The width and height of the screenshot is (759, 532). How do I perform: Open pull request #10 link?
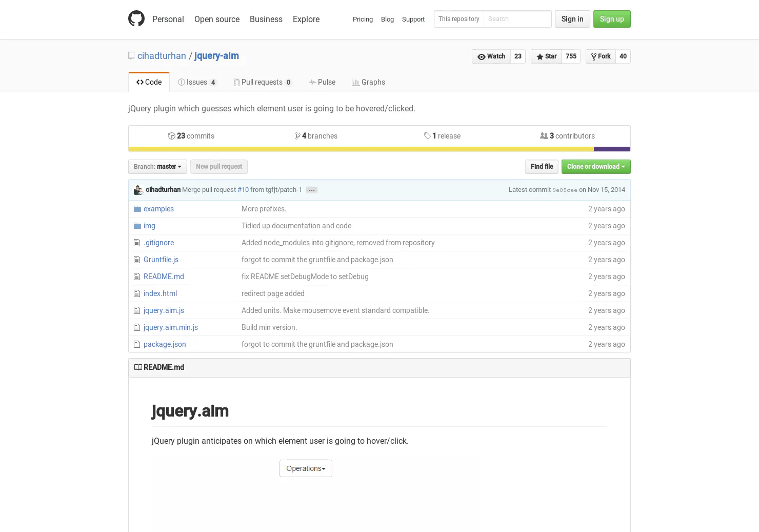click(243, 190)
